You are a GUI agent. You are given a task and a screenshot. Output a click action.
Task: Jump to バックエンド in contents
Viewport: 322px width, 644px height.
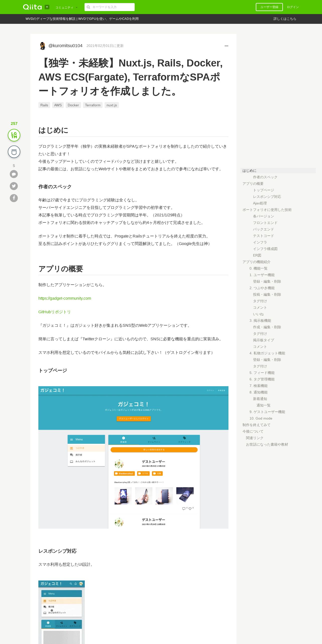click(x=263, y=229)
